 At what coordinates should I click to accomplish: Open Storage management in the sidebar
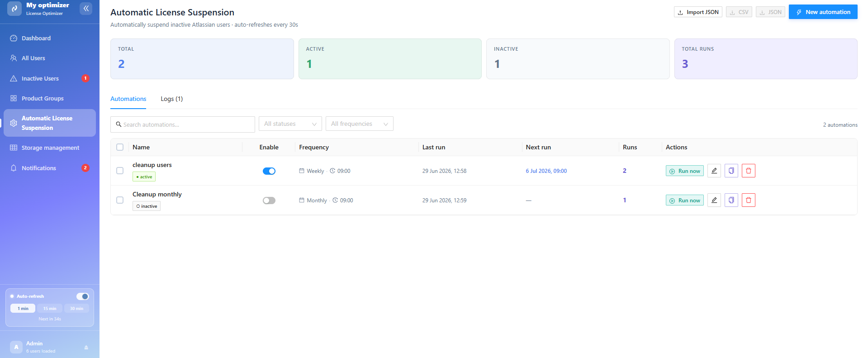point(50,148)
